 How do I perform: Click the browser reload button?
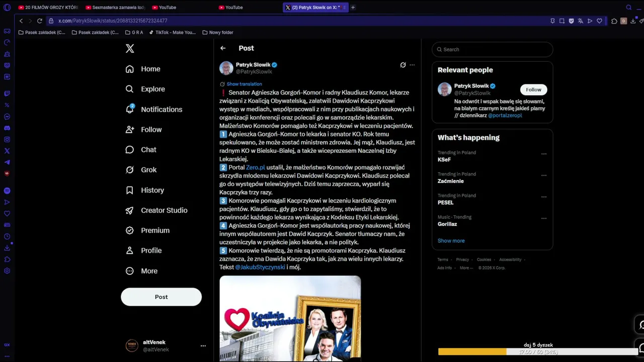point(39,21)
